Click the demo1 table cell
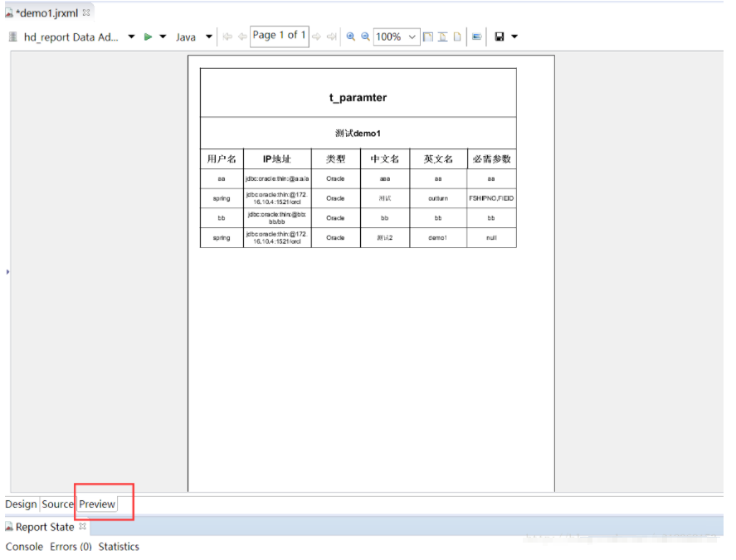 pyautogui.click(x=437, y=238)
